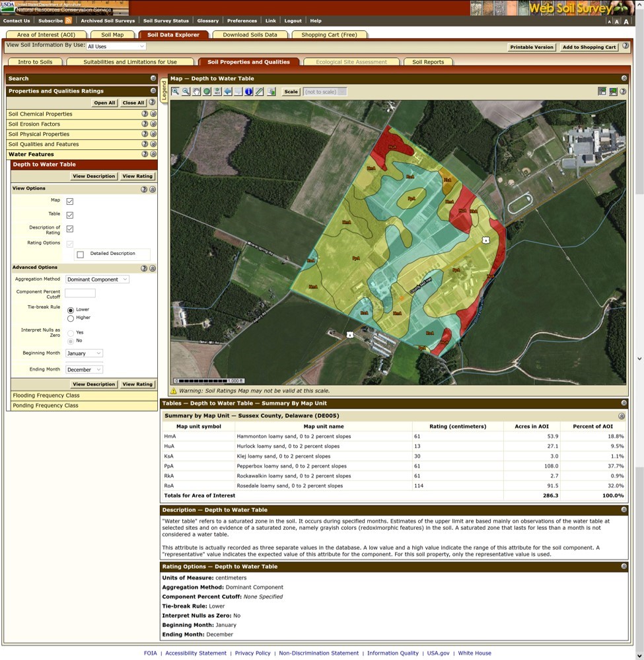Open the Beginning Month dropdown
The width and height of the screenshot is (644, 660).
[x=84, y=353]
